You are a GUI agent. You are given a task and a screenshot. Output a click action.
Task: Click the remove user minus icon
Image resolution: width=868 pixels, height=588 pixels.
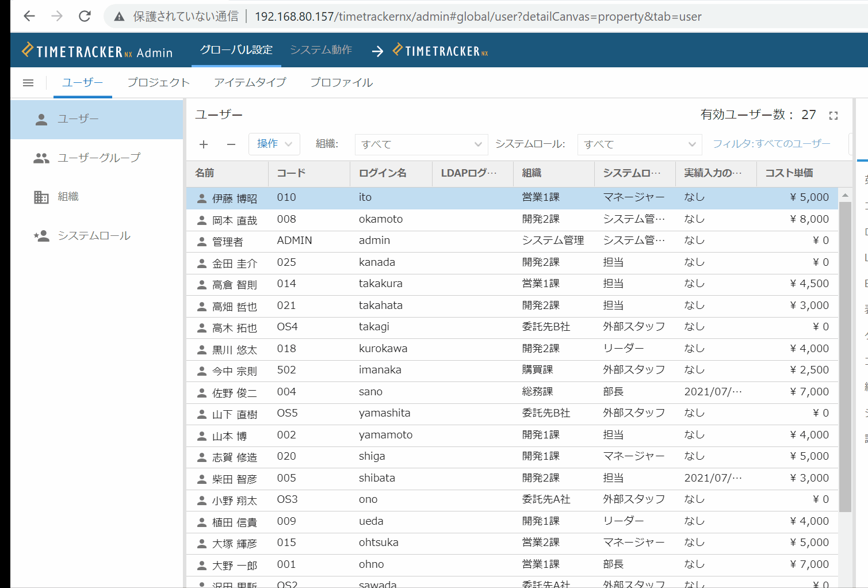coord(231,144)
